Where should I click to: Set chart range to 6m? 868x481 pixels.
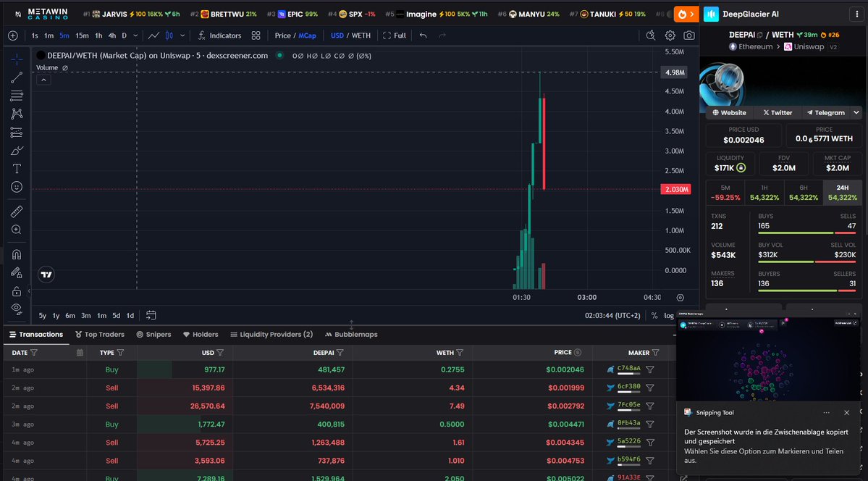[69, 315]
